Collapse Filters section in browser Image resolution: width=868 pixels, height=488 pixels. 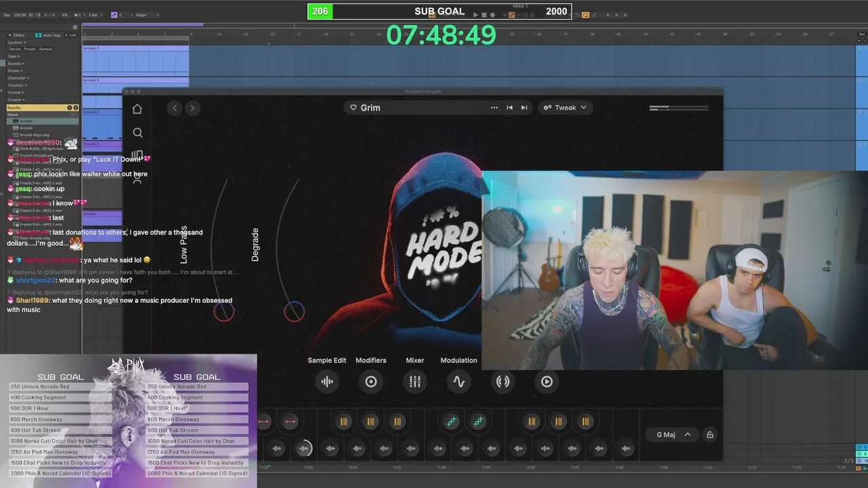[x=9, y=35]
